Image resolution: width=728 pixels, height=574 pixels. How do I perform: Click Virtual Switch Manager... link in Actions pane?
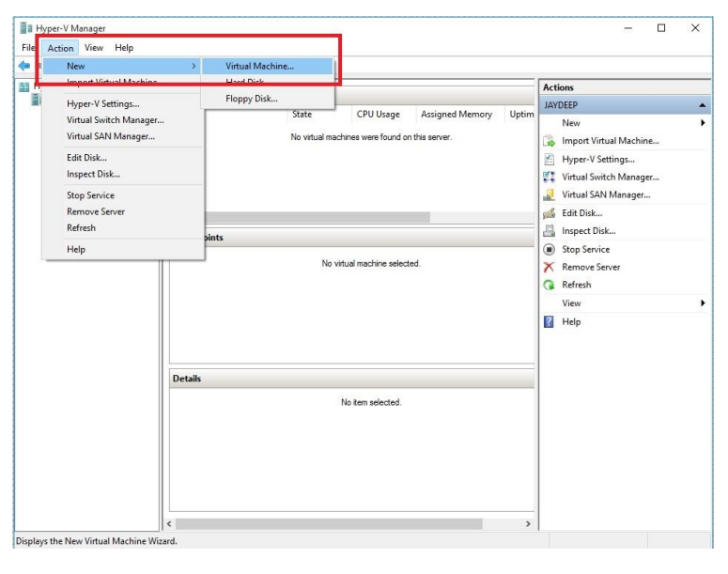coord(611,177)
